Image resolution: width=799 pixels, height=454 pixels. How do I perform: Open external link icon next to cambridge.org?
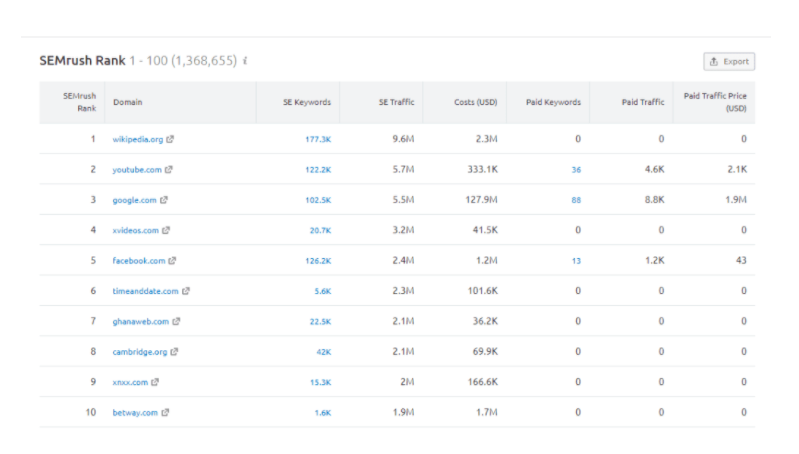point(174,352)
